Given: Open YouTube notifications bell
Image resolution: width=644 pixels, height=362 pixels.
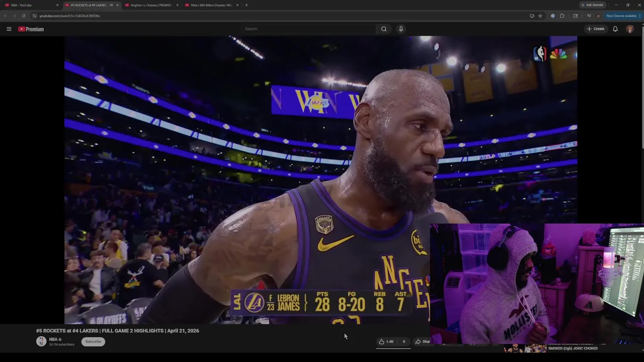Looking at the screenshot, I should coord(615,29).
